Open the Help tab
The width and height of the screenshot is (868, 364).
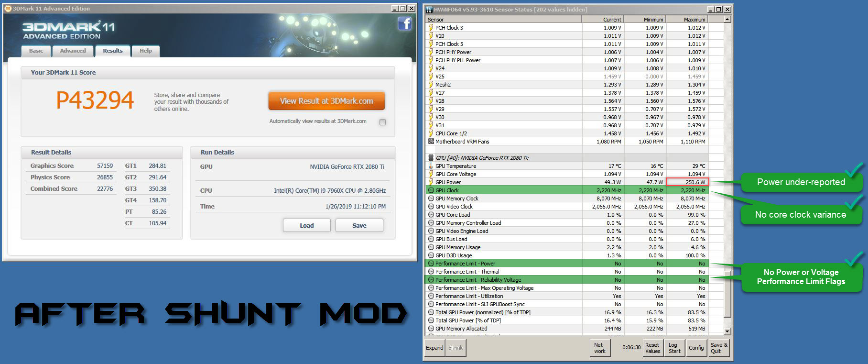point(146,51)
